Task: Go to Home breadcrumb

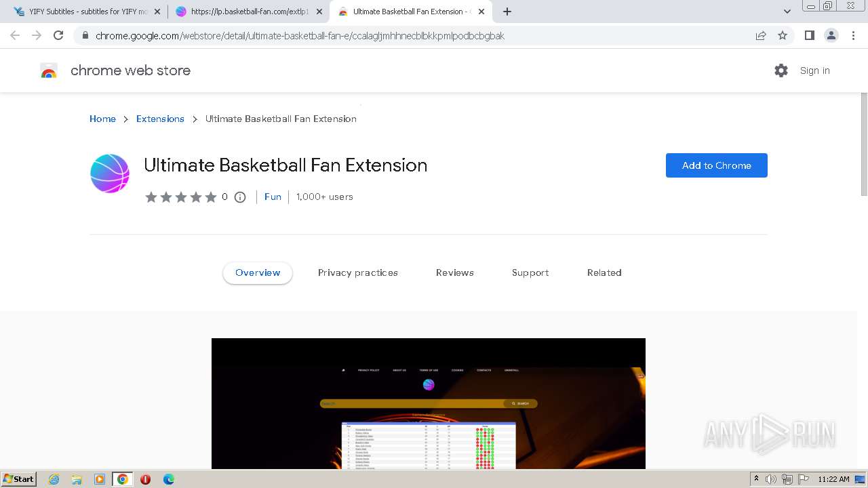Action: (x=102, y=119)
